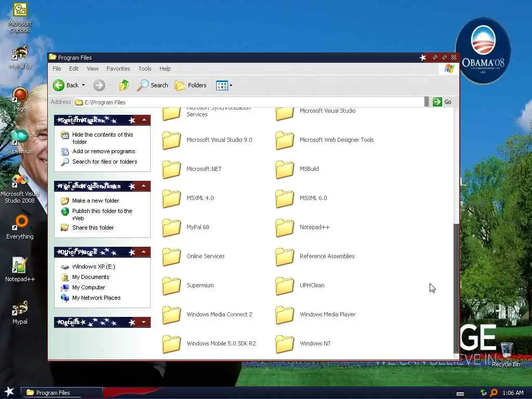This screenshot has height=399, width=532.
Task: Click the green Back arrow button
Action: 59,85
